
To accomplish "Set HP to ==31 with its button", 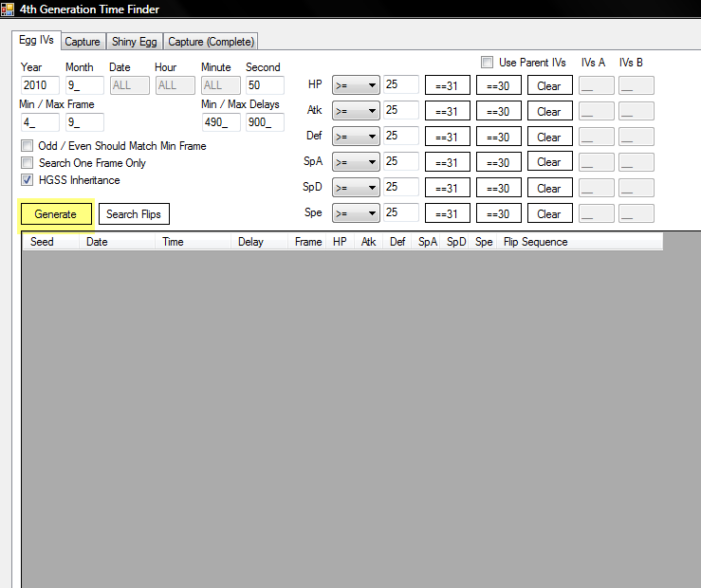I will click(447, 85).
